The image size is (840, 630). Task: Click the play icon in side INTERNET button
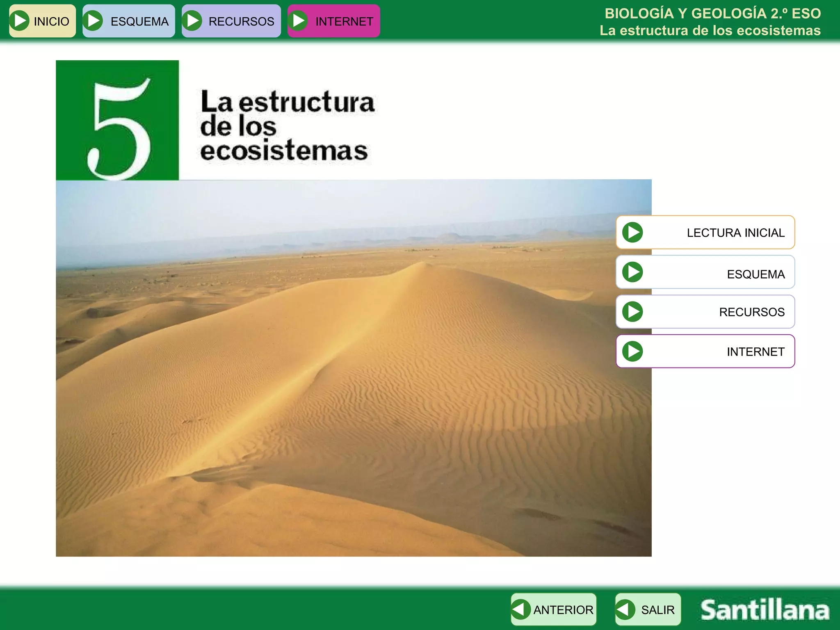632,352
